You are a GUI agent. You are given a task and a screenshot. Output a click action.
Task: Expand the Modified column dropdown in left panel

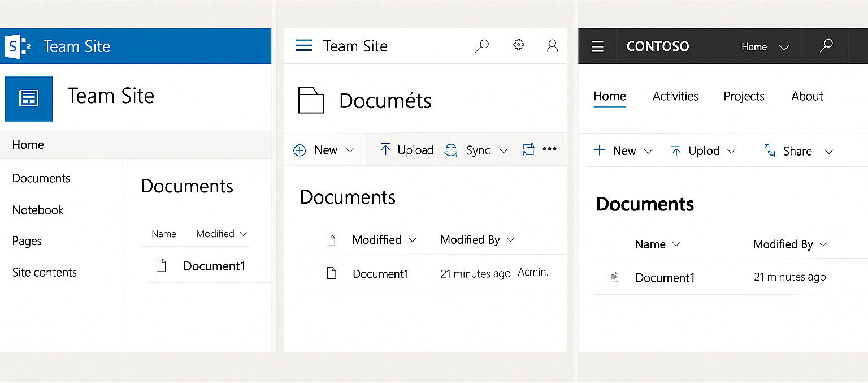244,234
